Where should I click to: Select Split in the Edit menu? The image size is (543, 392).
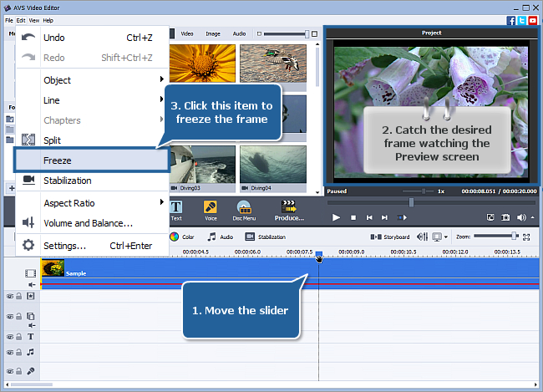(x=92, y=140)
